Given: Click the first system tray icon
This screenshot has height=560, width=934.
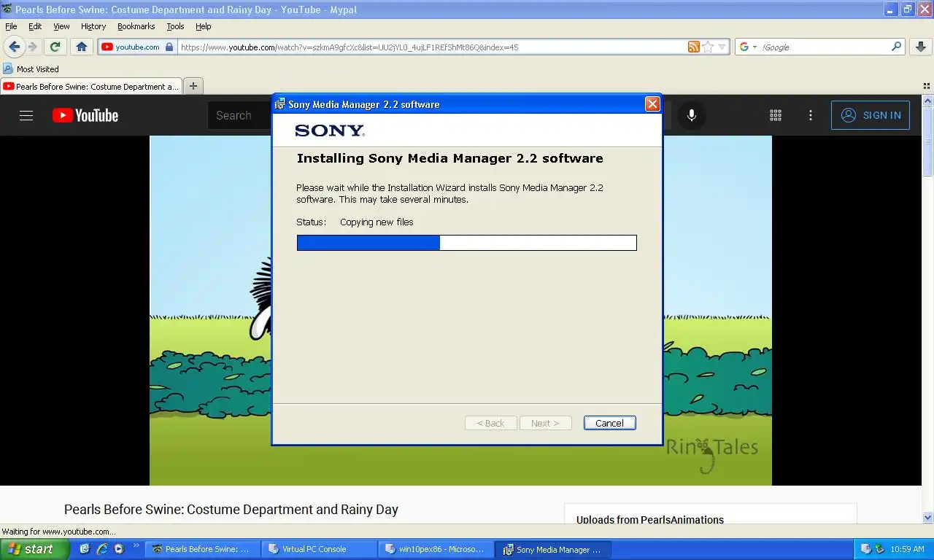Looking at the screenshot, I should click(x=865, y=549).
